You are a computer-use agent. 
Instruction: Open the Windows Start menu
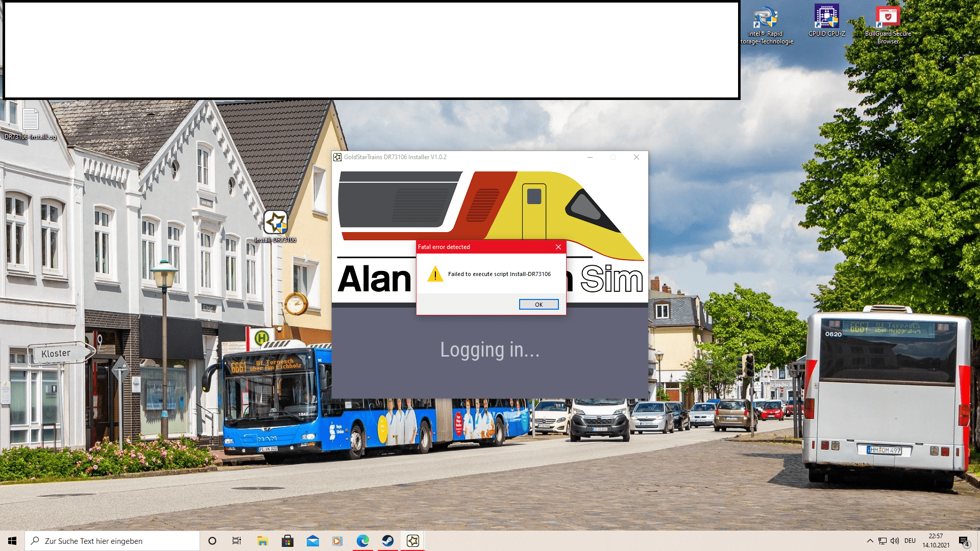tap(12, 541)
